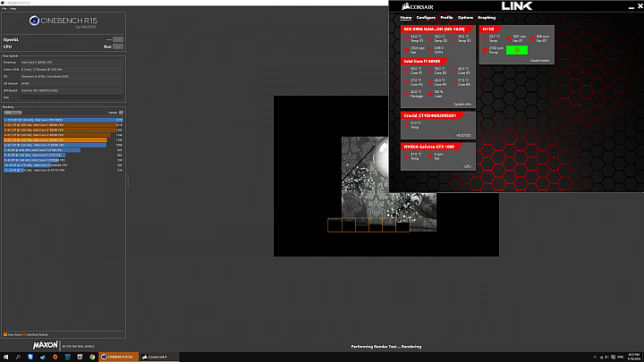The image size is (644, 362).
Task: Click the Core #6 temperature icon
Action: [454, 82]
